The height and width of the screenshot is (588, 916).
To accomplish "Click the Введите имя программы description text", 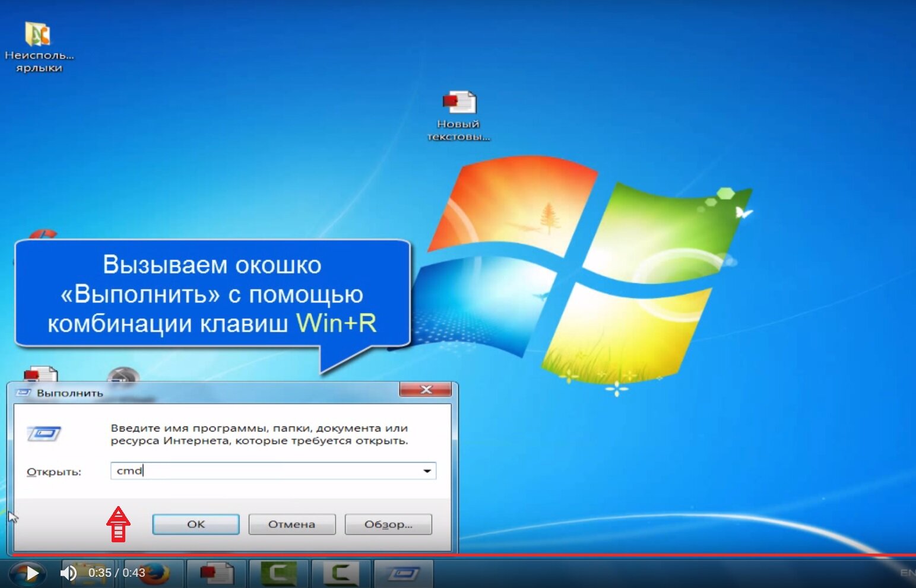I will click(x=259, y=434).
